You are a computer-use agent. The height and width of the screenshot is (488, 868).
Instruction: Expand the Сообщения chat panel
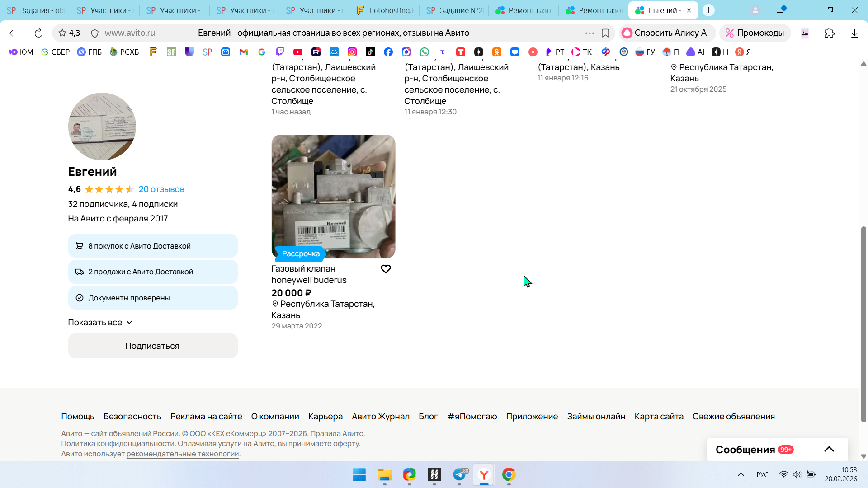coord(829,449)
